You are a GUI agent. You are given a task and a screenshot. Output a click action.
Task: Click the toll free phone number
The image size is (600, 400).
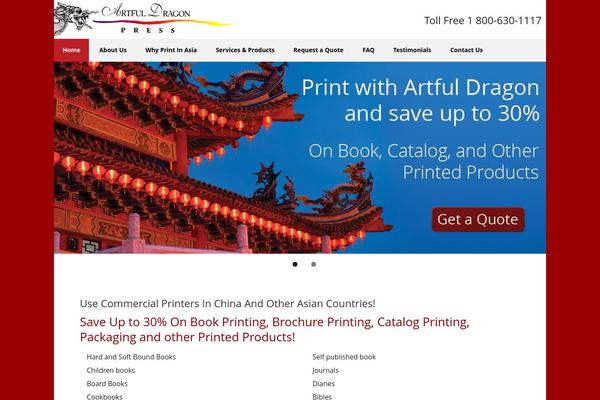coord(483,20)
